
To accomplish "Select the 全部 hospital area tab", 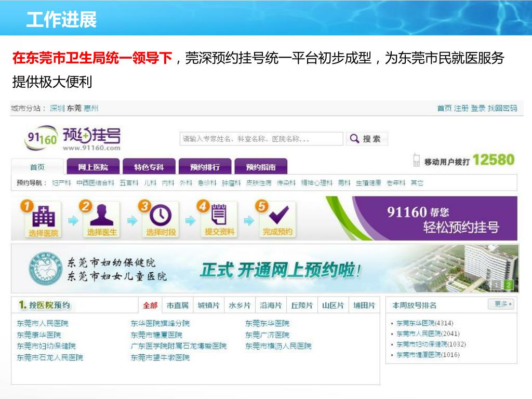I will 150,305.
